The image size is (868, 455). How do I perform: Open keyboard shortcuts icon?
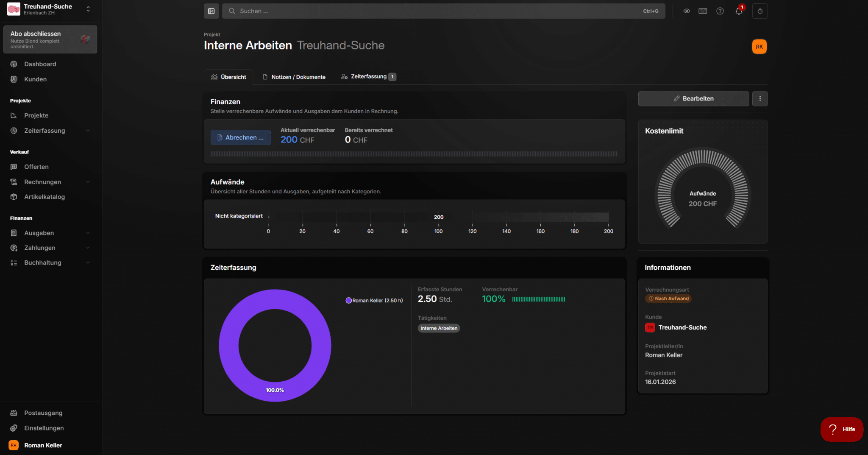click(703, 11)
